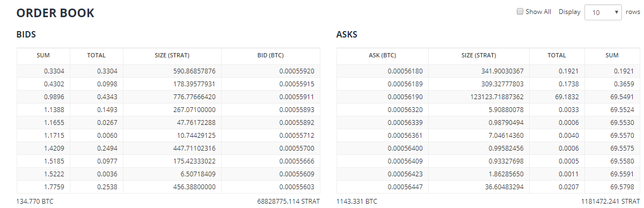Select bid price 0.00055603

click(296, 187)
